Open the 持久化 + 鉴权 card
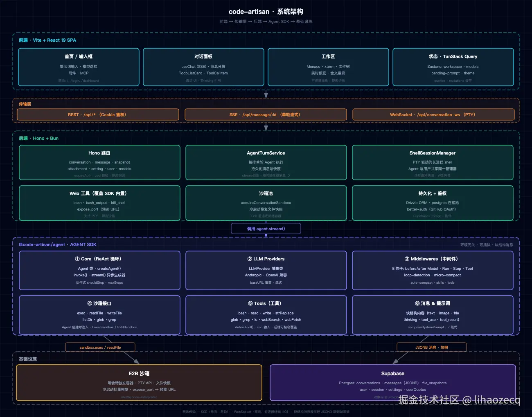 click(433, 203)
